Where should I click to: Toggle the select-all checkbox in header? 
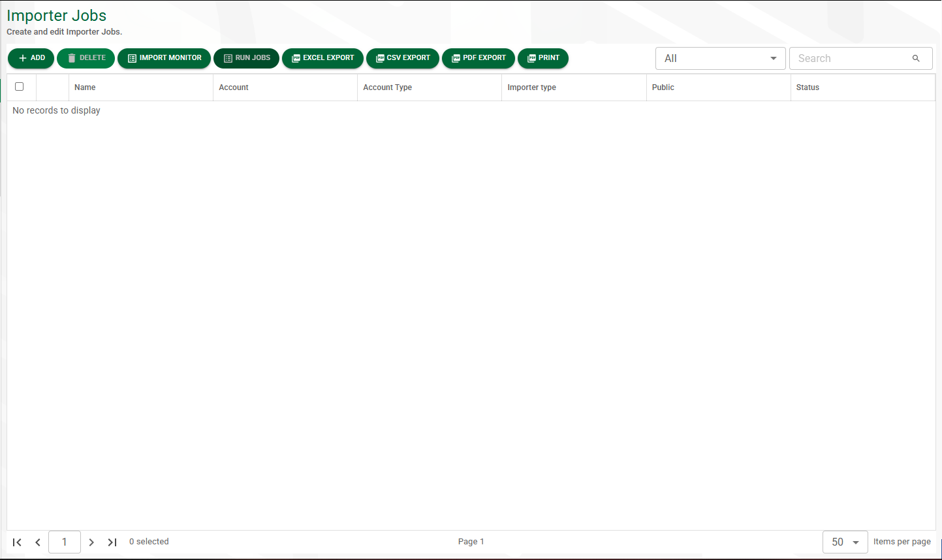pyautogui.click(x=19, y=86)
